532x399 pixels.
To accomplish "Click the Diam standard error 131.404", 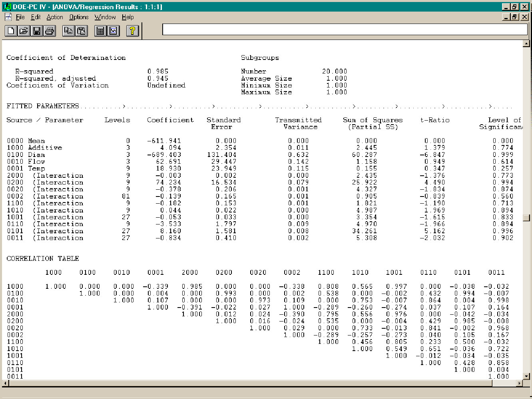I will pyautogui.click(x=222, y=155).
